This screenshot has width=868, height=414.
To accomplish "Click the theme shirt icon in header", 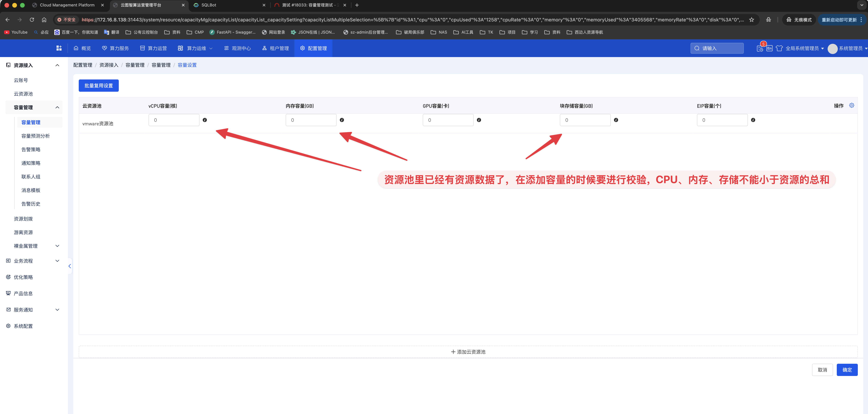I will [779, 48].
